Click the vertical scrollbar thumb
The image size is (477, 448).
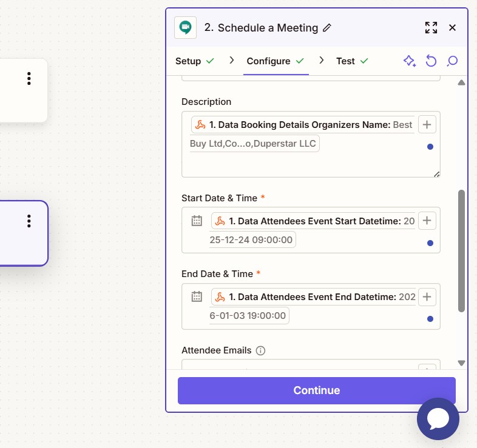pyautogui.click(x=461, y=250)
